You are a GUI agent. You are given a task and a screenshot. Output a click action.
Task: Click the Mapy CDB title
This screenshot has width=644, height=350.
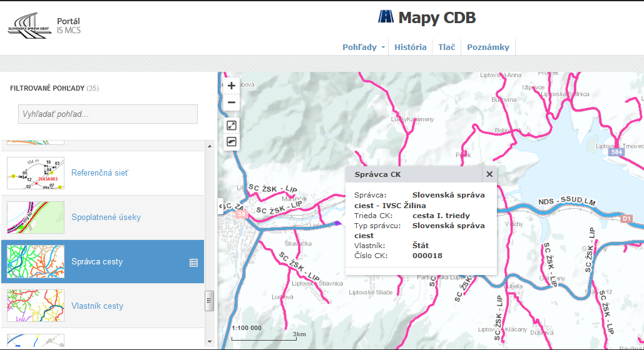pyautogui.click(x=437, y=17)
